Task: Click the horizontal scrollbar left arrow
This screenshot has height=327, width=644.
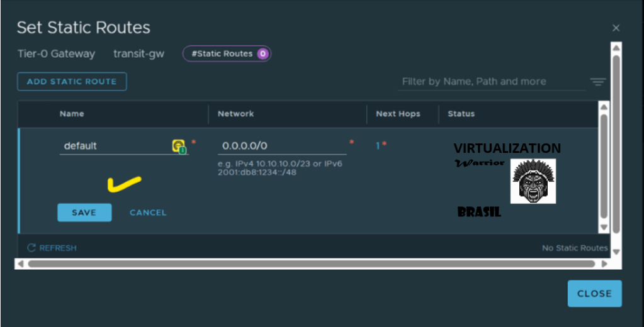Action: [x=21, y=264]
